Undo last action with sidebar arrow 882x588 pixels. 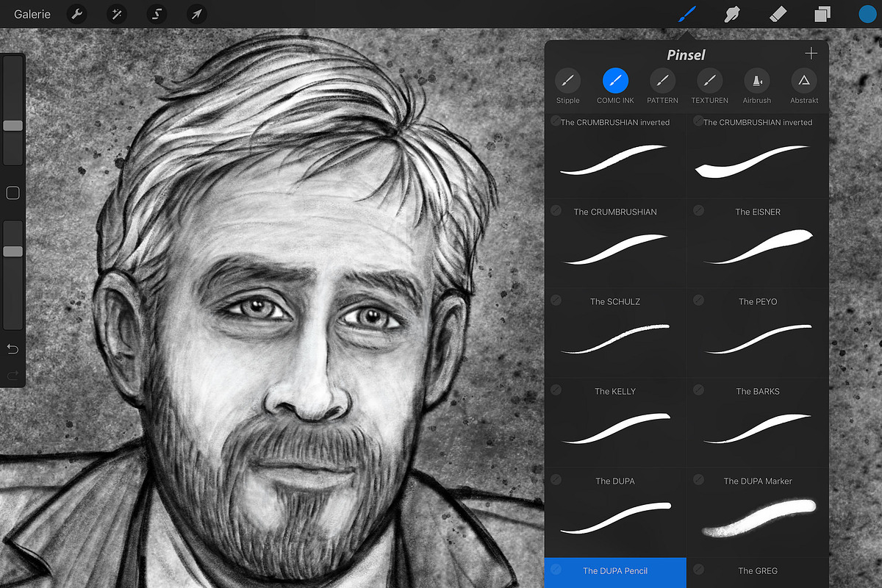pos(12,348)
